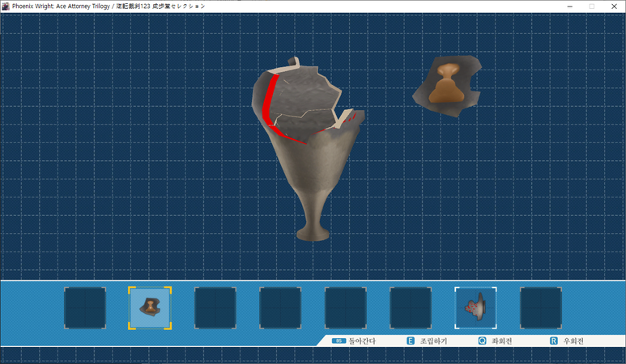The height and width of the screenshot is (364, 626).
Task: Click the empty slot left of the orange-faced fragment
Action: pos(85,308)
